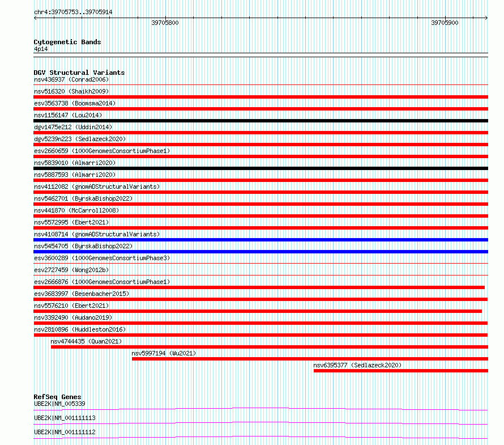Open the nsv516320 (Shaikh2009) variant

coord(71,91)
